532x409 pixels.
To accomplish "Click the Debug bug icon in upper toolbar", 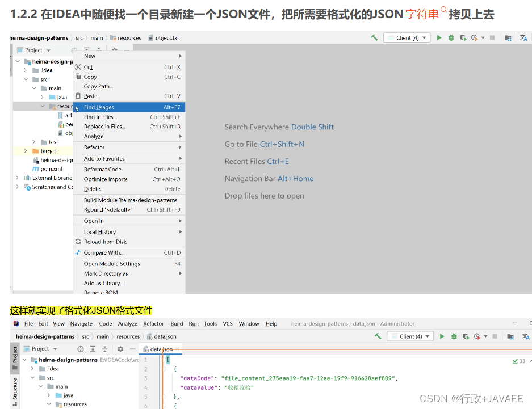I will pyautogui.click(x=451, y=37).
